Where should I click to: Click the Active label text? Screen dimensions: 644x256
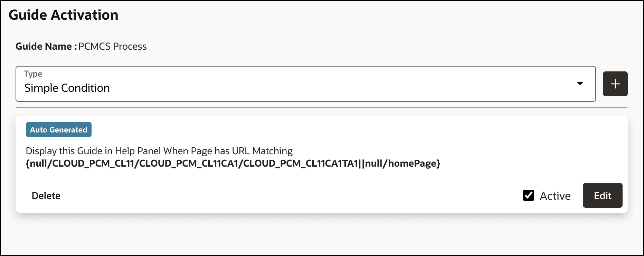pyautogui.click(x=555, y=196)
